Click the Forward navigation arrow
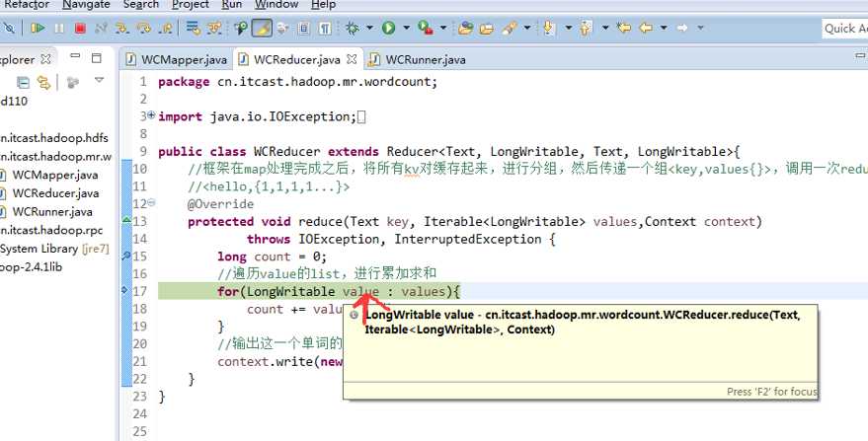Image resolution: width=868 pixels, height=441 pixels. pyautogui.click(x=682, y=28)
